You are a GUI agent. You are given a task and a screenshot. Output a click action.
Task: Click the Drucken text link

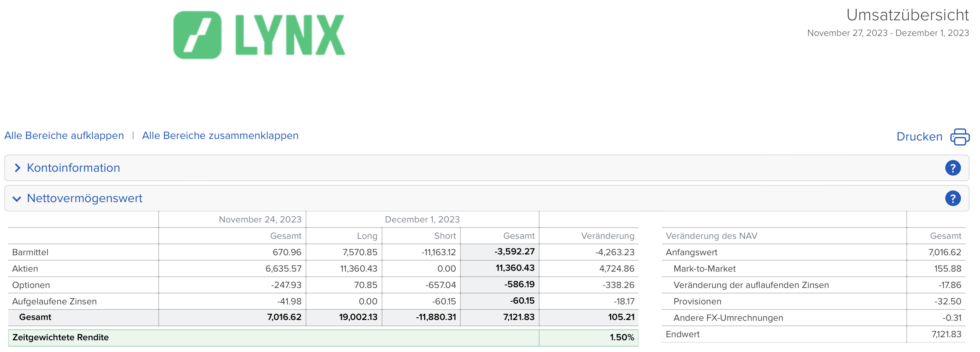click(919, 137)
